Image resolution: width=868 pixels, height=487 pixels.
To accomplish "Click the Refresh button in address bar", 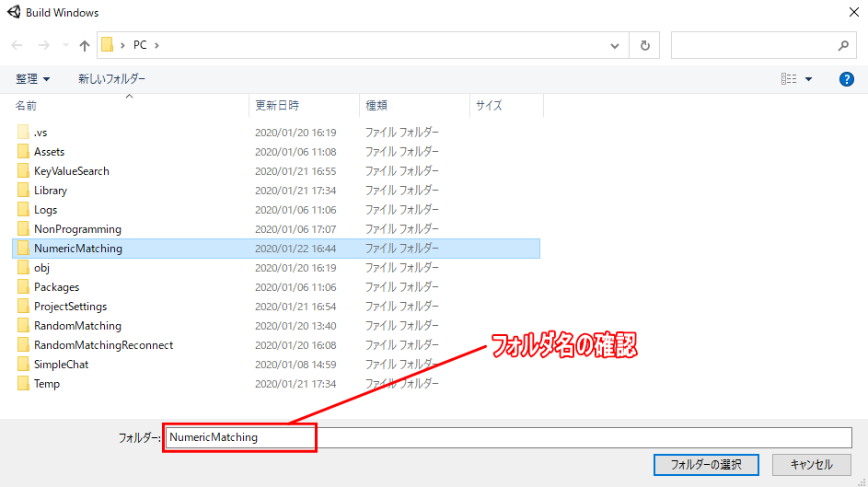I will coord(644,45).
